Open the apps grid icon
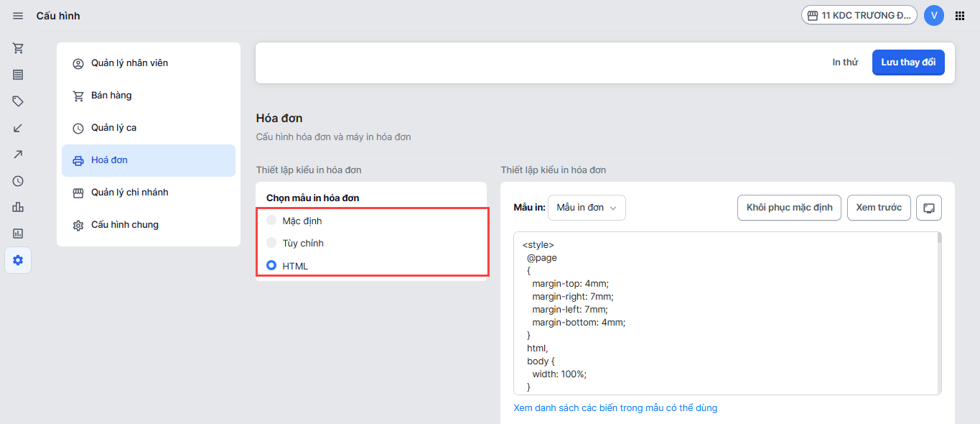The height and width of the screenshot is (424, 980). tap(960, 16)
